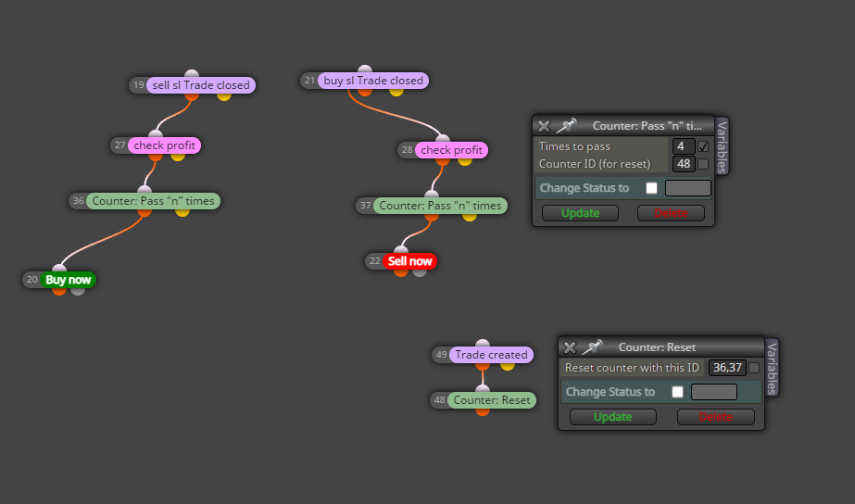
Task: Open status dropdown in Counter Pass panel
Action: [688, 188]
